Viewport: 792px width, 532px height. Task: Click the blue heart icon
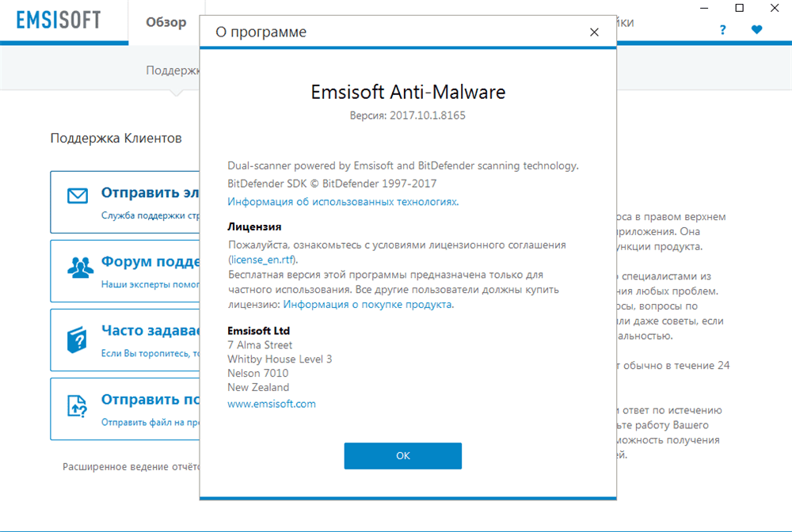pos(756,30)
